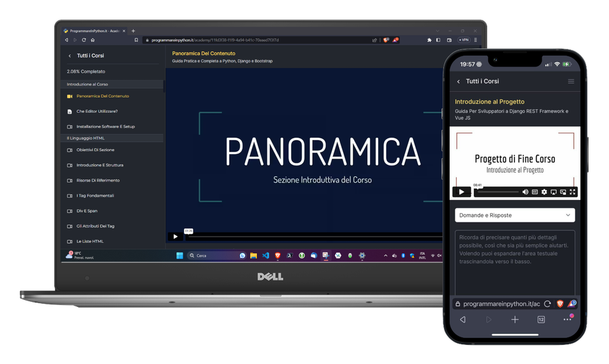Open the Che Editor Utilizzare? lesson
This screenshot has width=609, height=364.
point(96,112)
